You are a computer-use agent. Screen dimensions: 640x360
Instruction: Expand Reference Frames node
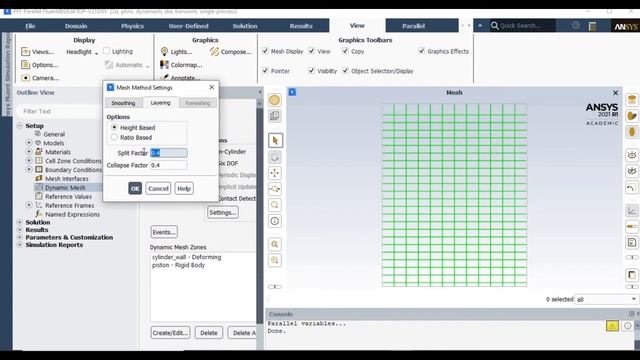tap(29, 205)
